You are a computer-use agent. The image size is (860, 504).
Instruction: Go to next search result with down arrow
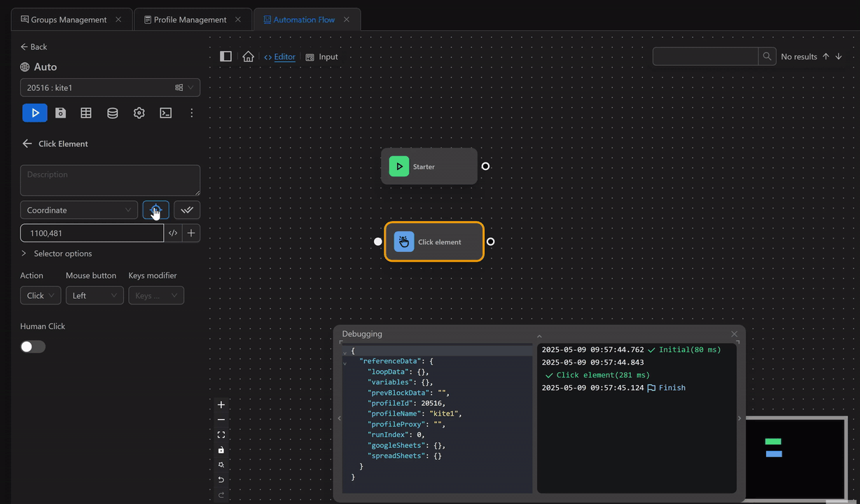pyautogui.click(x=838, y=56)
